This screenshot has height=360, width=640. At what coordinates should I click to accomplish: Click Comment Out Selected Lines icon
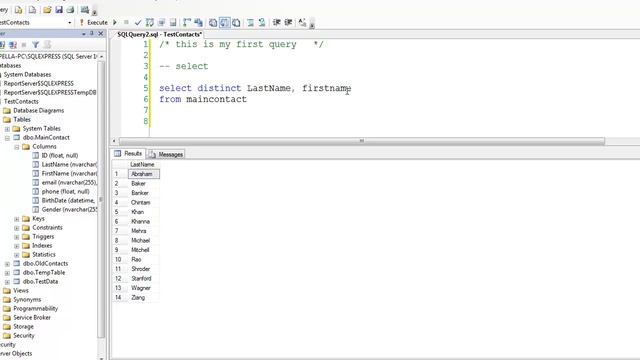251,22
